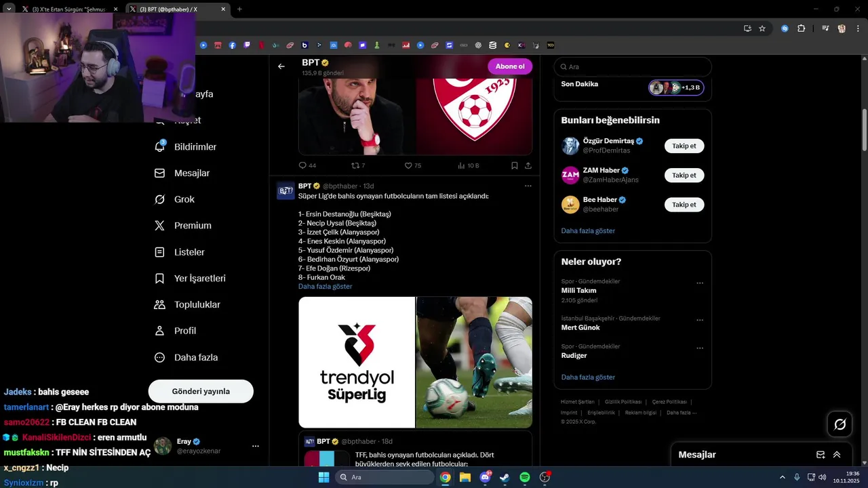Repost the post with 7 reposts
868x488 pixels.
[x=358, y=165]
